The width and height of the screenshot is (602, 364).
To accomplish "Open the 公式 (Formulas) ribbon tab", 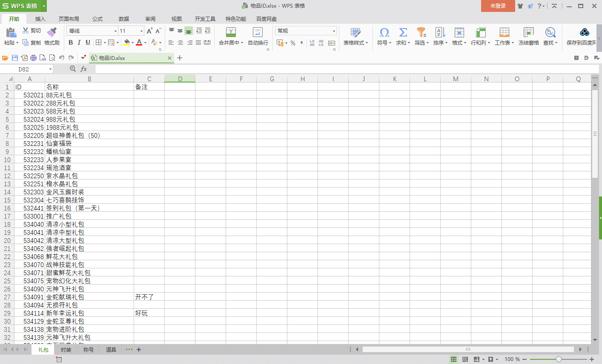I will [x=97, y=19].
